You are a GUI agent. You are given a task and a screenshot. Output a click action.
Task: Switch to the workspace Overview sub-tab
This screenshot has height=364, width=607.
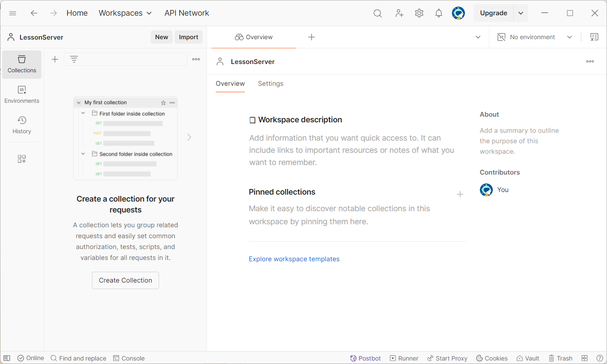click(230, 84)
